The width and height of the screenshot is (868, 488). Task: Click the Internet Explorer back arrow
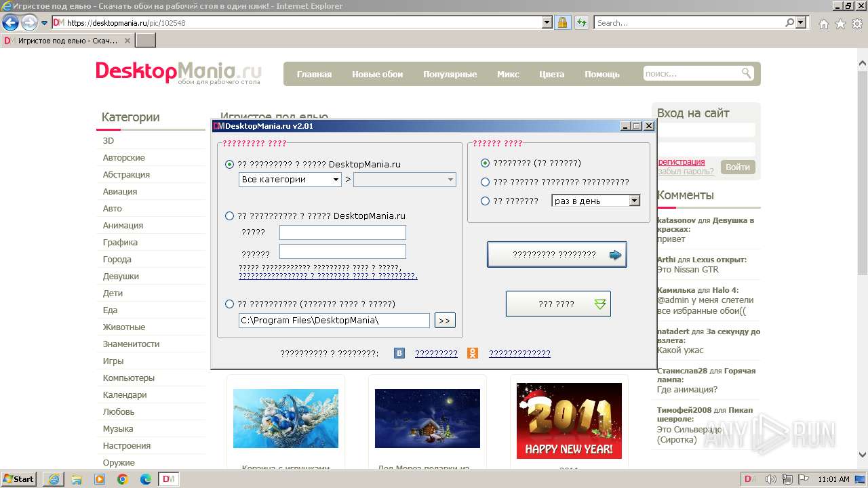pyautogui.click(x=10, y=22)
